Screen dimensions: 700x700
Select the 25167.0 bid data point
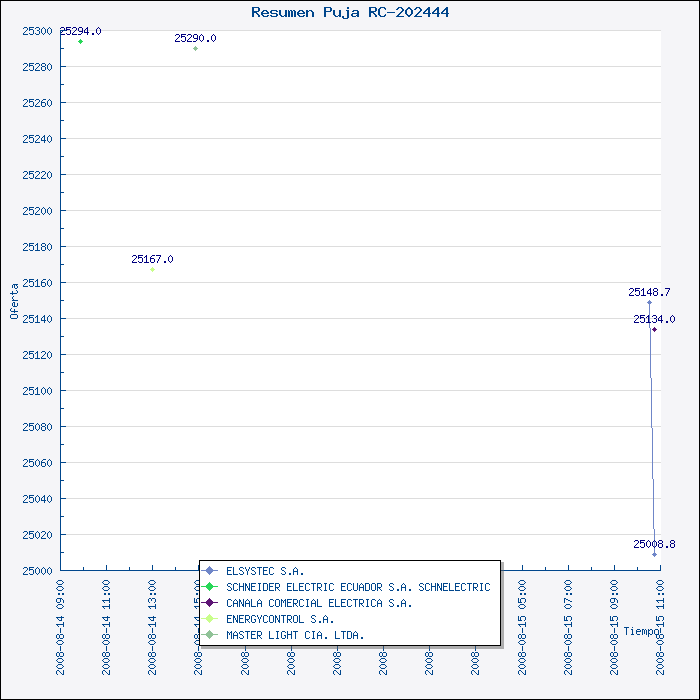click(x=152, y=269)
